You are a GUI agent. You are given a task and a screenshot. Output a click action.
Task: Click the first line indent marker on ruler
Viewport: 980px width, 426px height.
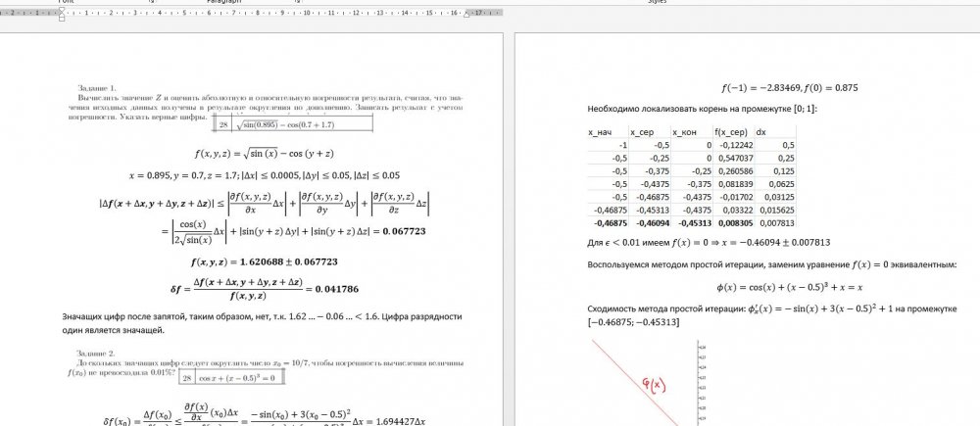pos(61,10)
